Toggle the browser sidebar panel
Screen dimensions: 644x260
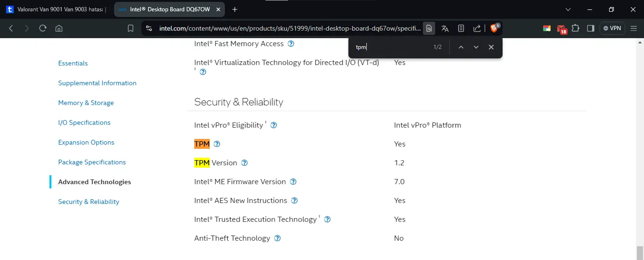(590, 28)
